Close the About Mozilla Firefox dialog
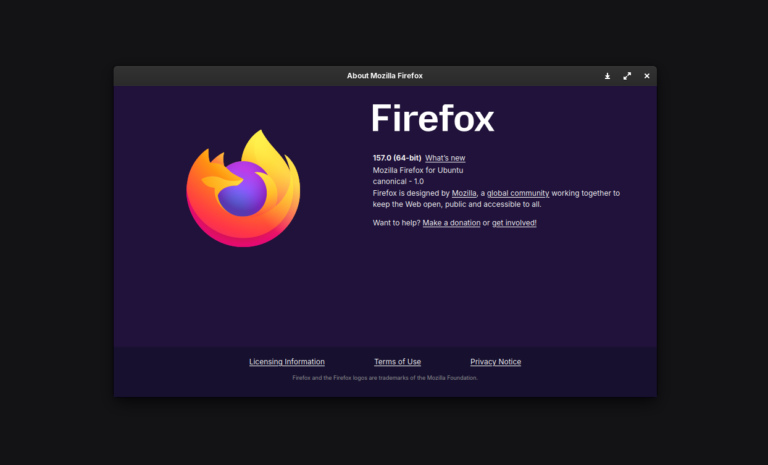This screenshot has width=768, height=465. click(647, 76)
